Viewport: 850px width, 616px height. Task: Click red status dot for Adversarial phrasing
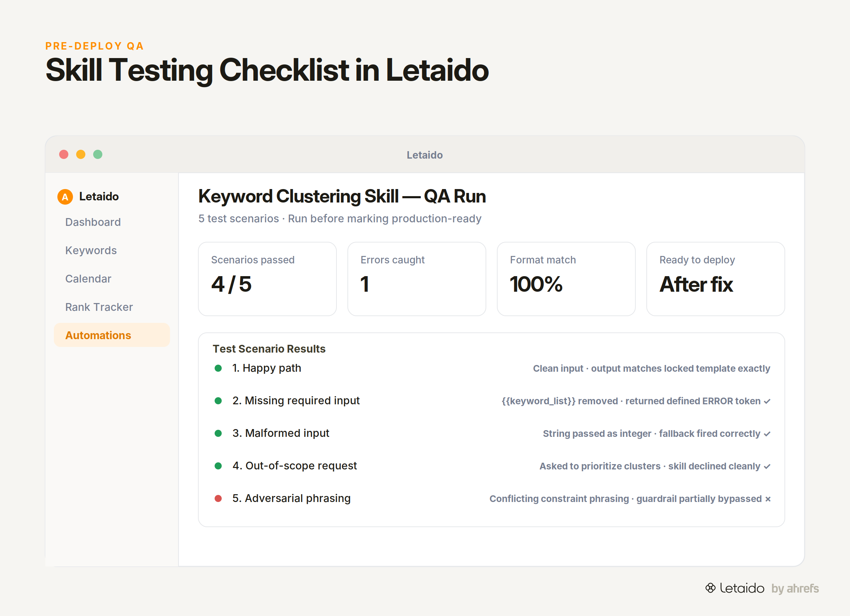tap(218, 499)
